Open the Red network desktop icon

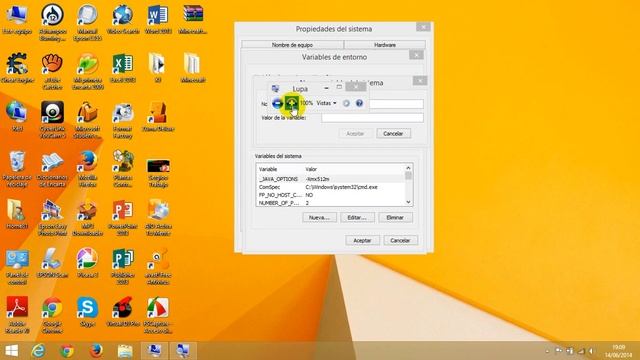click(17, 117)
